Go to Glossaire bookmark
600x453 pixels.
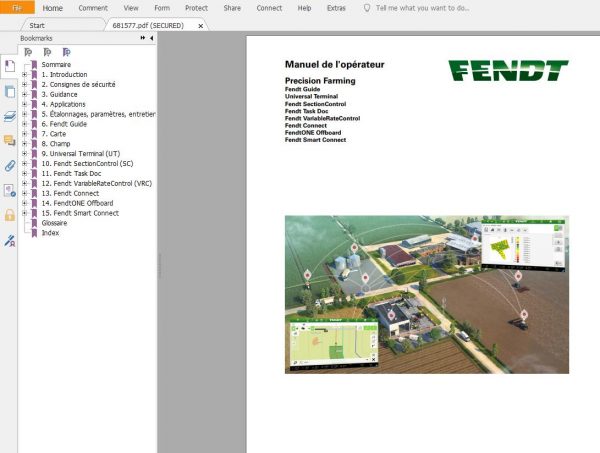(54, 223)
